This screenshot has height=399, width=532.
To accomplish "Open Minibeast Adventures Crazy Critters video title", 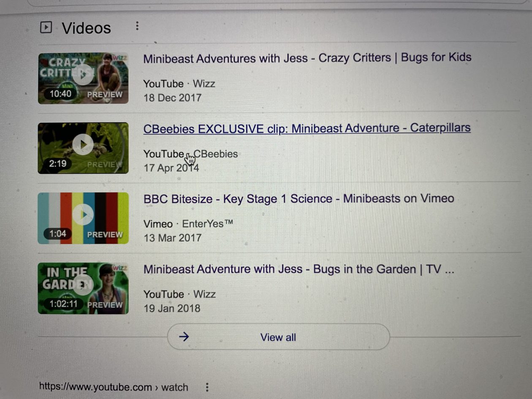I will pyautogui.click(x=307, y=58).
